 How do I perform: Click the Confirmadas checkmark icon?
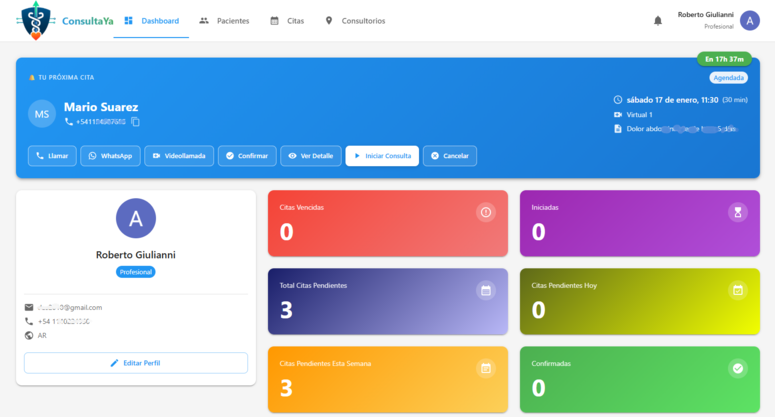(737, 368)
